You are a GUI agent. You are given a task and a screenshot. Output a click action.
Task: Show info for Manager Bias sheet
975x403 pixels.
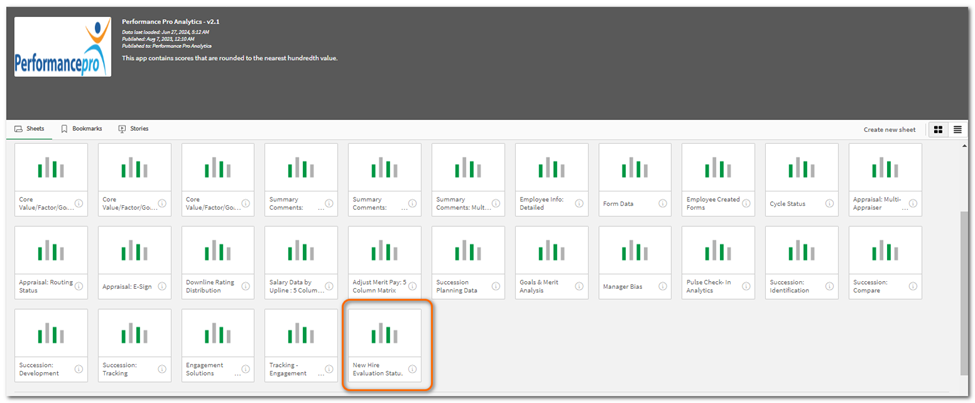pos(662,286)
